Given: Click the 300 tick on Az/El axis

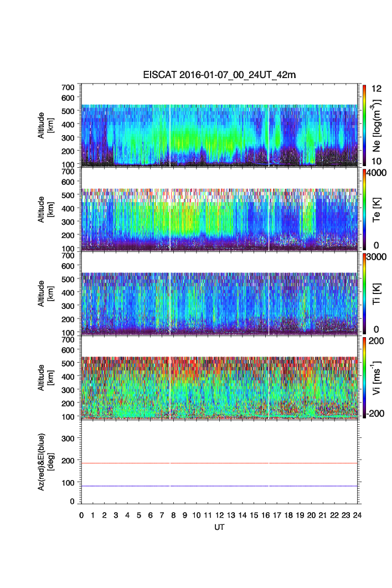Looking at the screenshot, I should [68, 439].
